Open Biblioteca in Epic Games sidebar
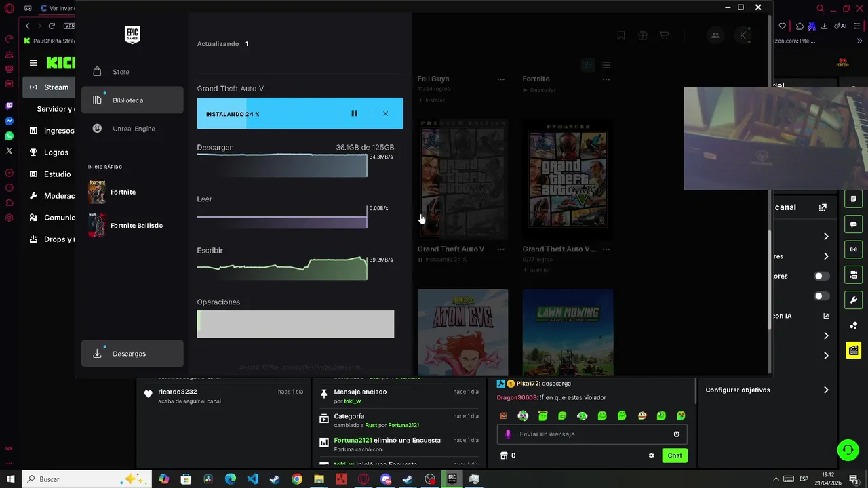Viewport: 868px width, 488px height. click(132, 100)
